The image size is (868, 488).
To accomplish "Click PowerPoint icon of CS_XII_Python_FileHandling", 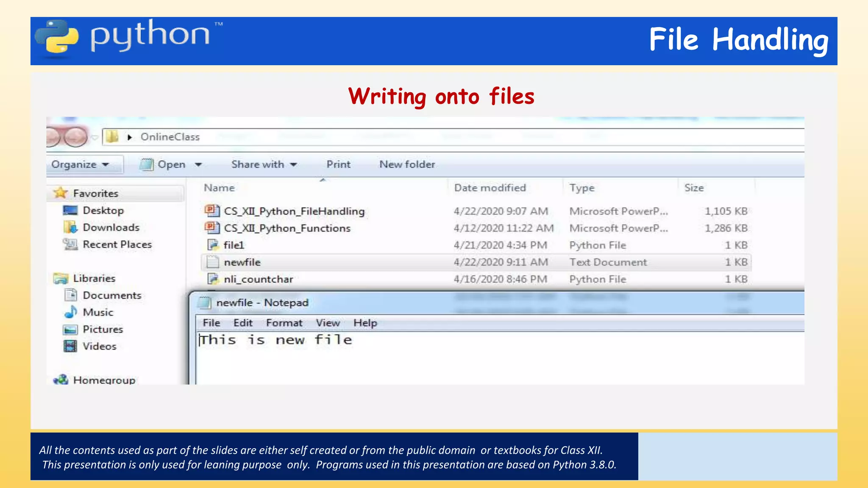I will [x=212, y=211].
